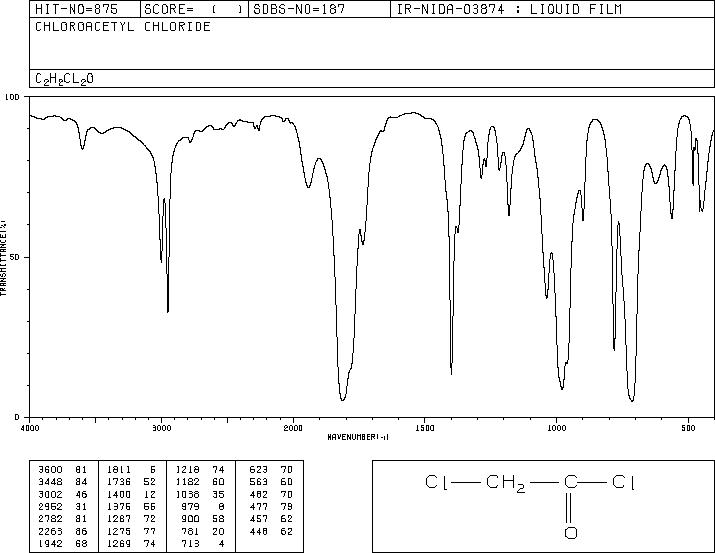
Task: Click the 2000 label on wavenumber axis
Action: 293,428
